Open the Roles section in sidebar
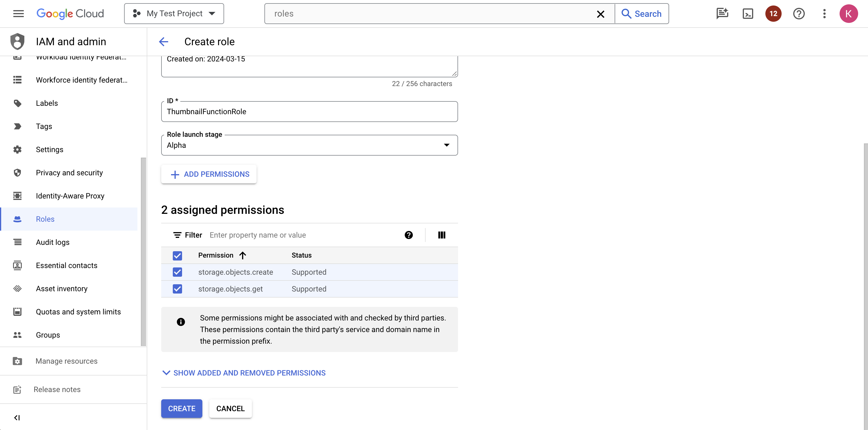The height and width of the screenshot is (430, 868). pyautogui.click(x=45, y=218)
